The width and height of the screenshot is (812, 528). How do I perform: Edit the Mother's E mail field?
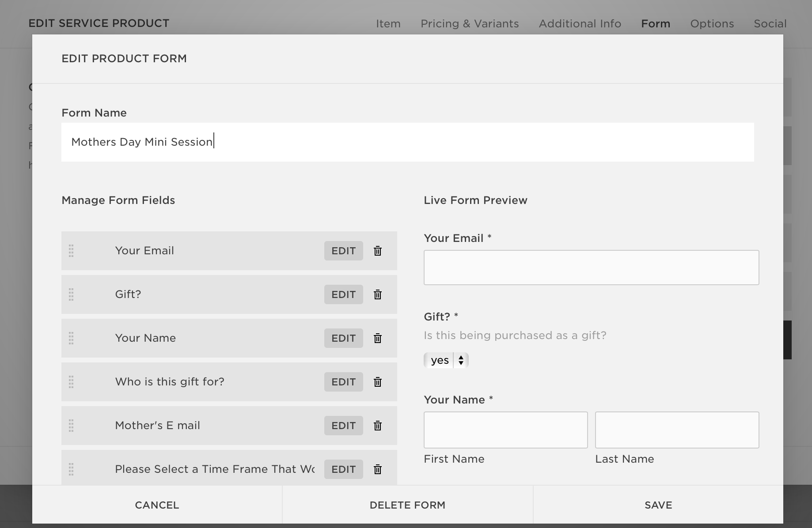click(x=344, y=426)
